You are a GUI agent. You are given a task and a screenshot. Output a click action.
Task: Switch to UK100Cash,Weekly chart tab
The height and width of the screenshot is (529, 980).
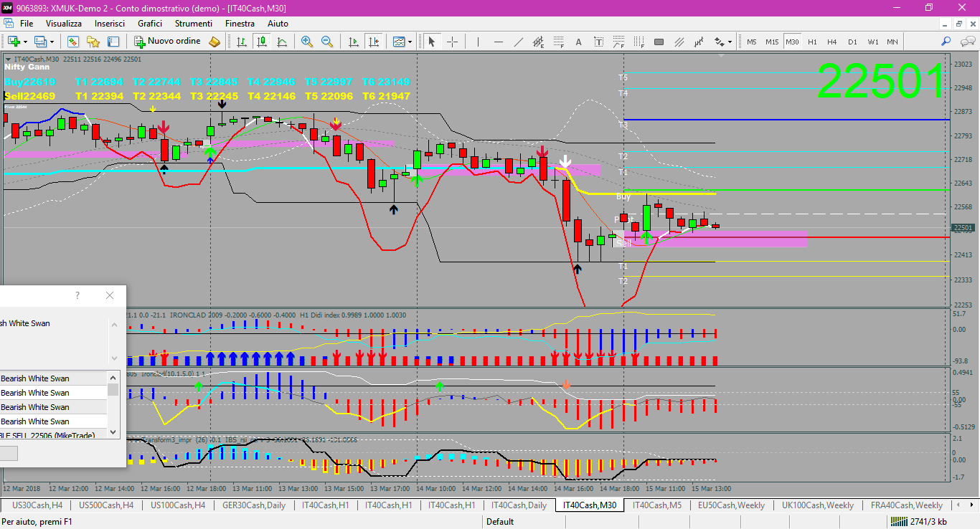(817, 505)
